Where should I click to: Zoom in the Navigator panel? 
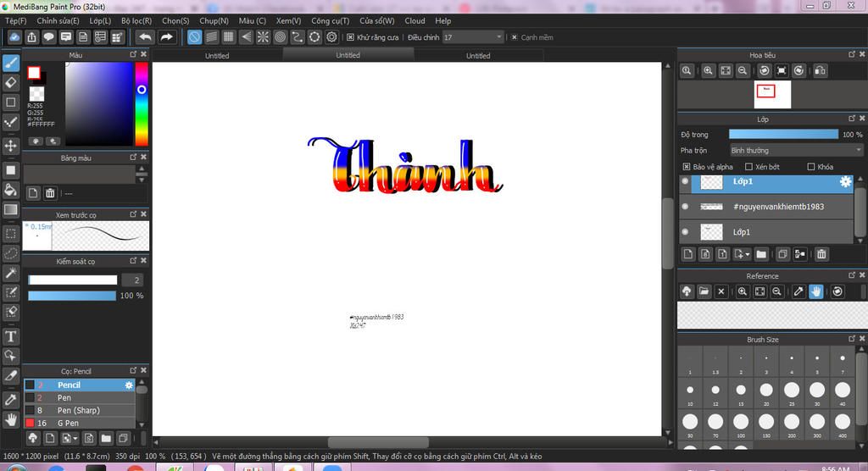[x=708, y=71]
